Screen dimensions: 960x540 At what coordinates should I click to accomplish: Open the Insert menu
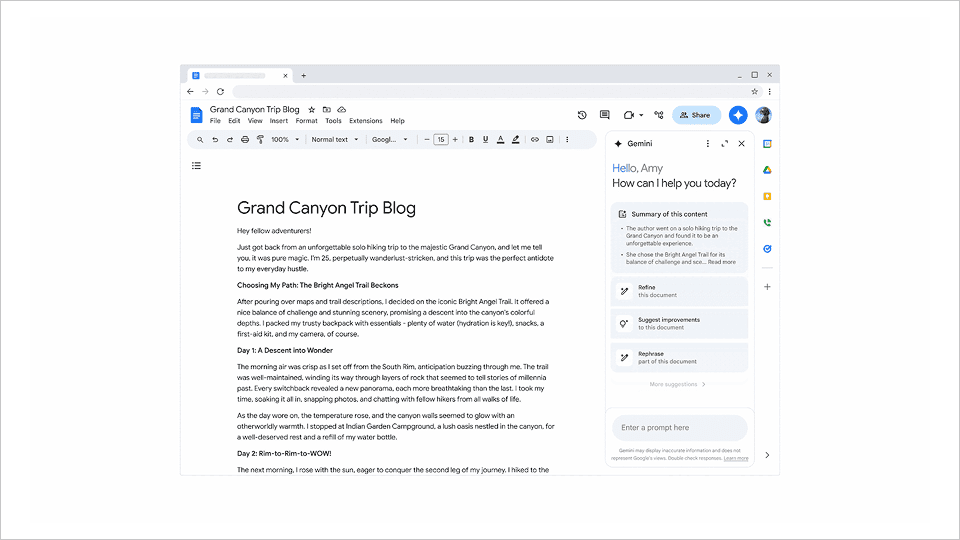tap(279, 121)
